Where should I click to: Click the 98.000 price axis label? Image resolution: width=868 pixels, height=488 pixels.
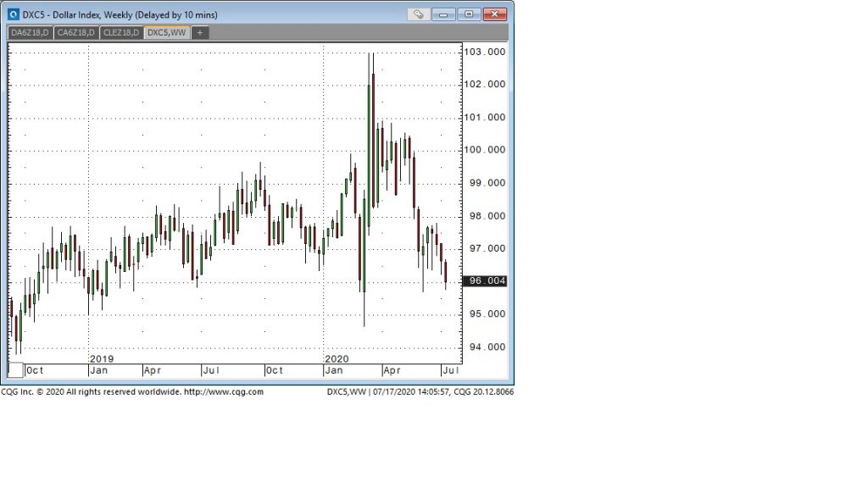487,216
